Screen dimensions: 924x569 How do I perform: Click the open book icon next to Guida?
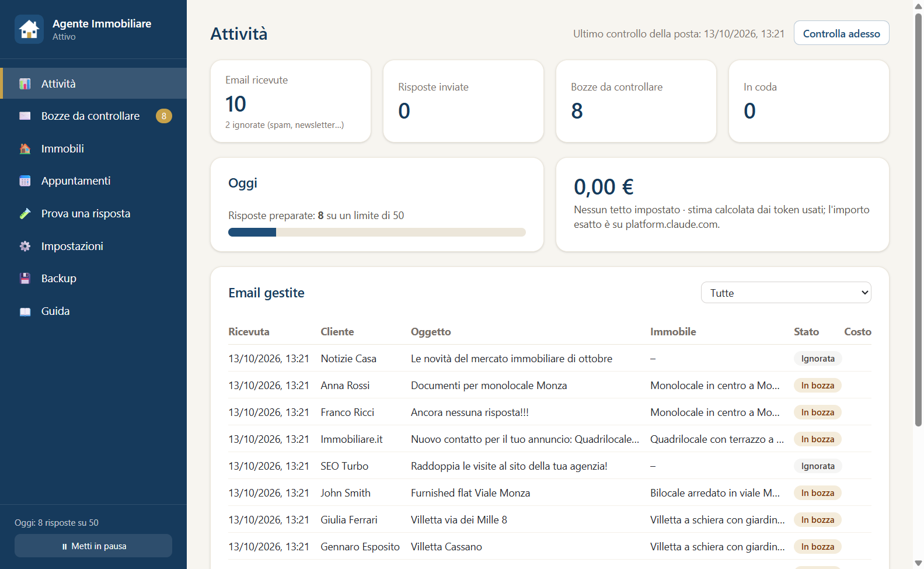25,311
